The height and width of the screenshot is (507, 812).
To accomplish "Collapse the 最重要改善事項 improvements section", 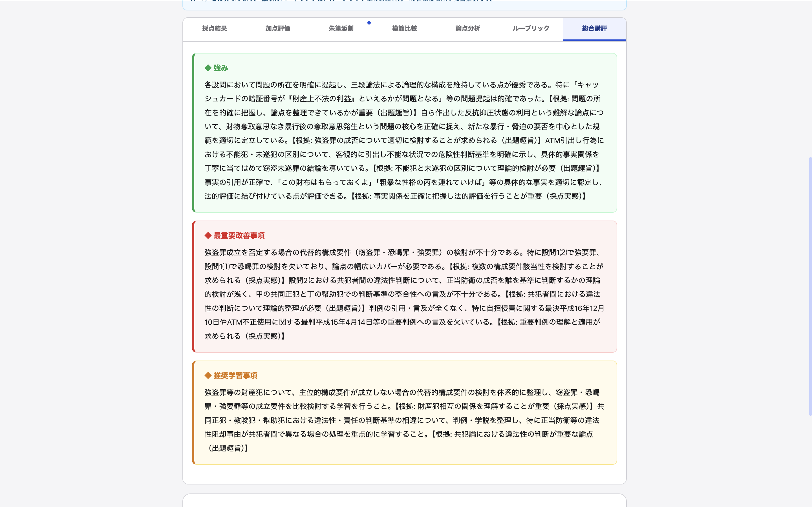I will pyautogui.click(x=239, y=236).
